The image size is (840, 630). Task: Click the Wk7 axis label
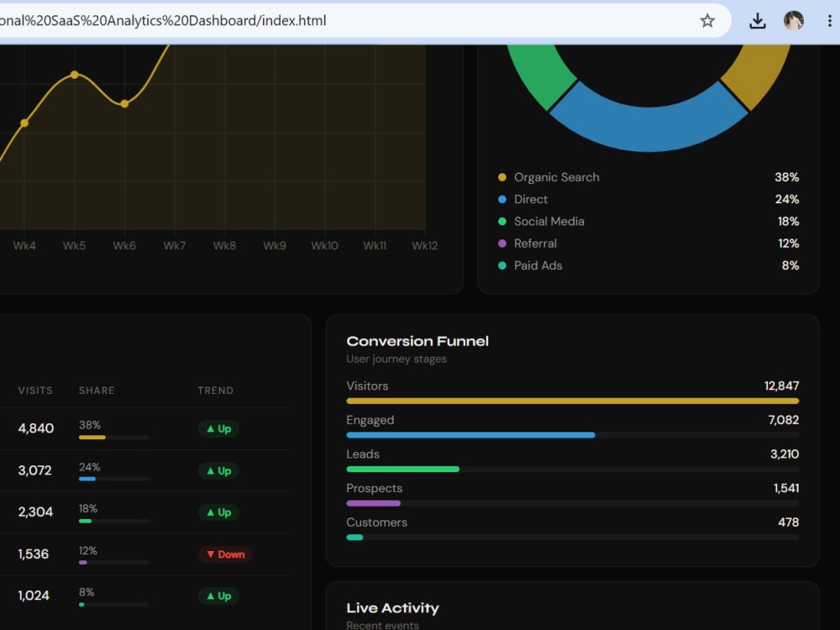coord(174,246)
